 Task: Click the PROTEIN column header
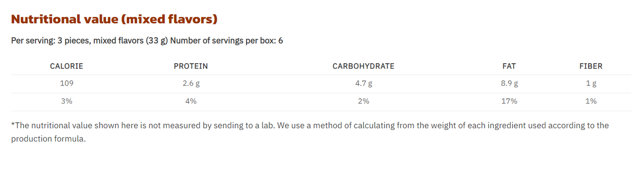pyautogui.click(x=191, y=66)
